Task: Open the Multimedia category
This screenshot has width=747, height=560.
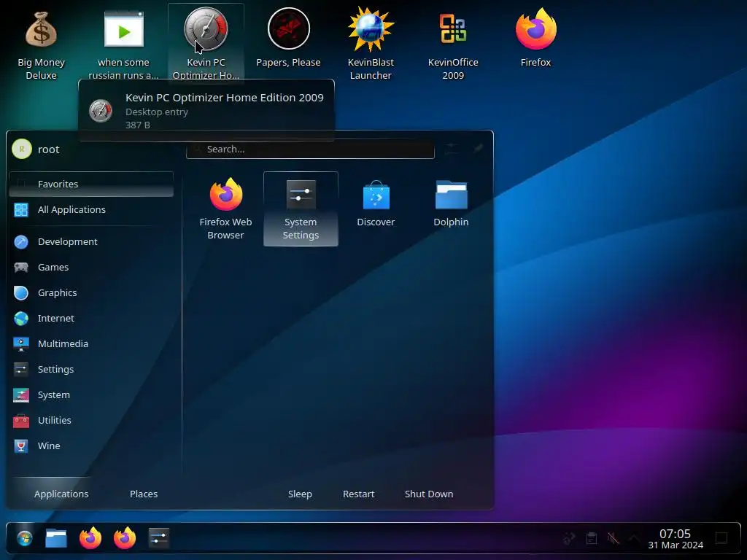Action: (91, 343)
